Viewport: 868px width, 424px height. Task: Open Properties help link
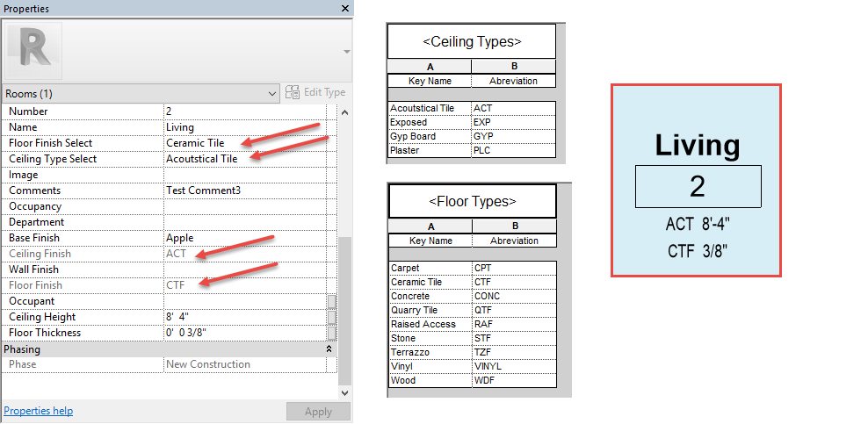[x=38, y=411]
